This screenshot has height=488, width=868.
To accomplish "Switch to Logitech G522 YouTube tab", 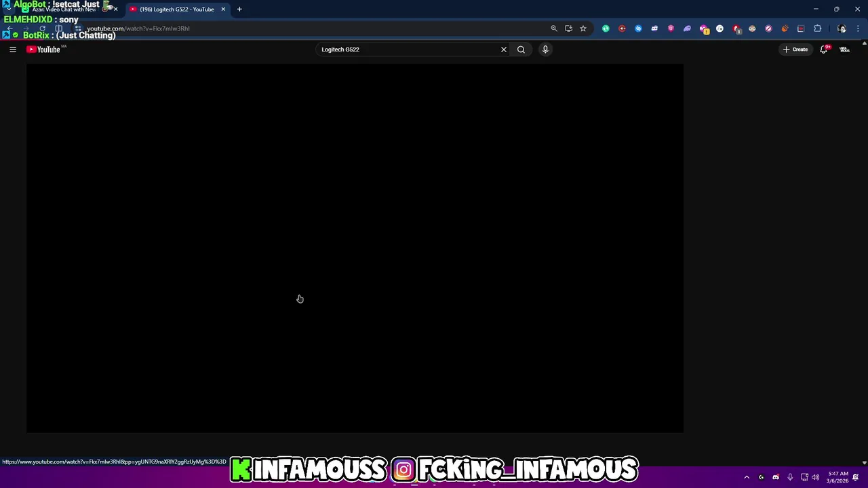I will pos(176,9).
